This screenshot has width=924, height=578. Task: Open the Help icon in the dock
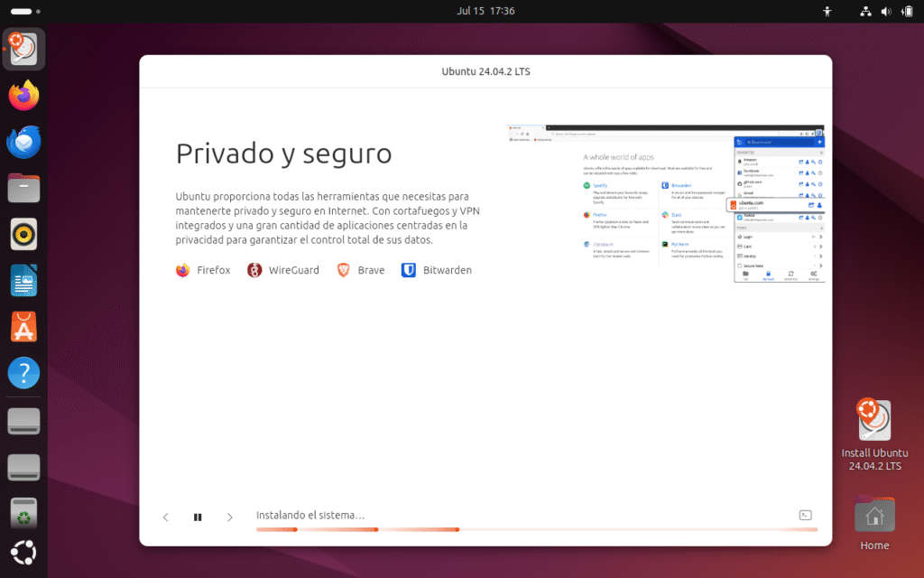point(23,373)
